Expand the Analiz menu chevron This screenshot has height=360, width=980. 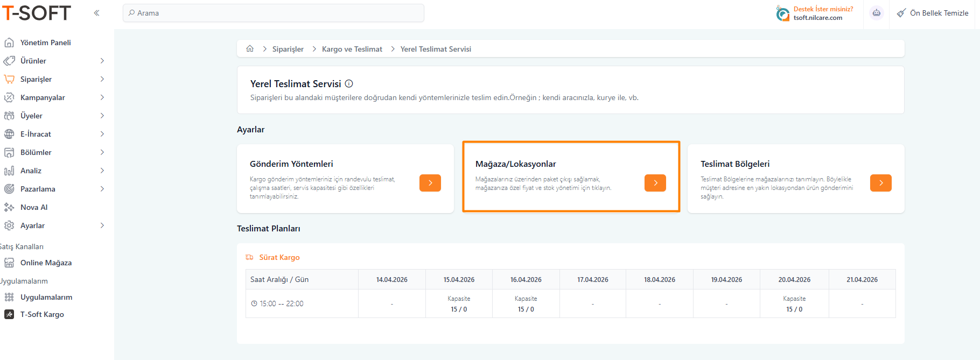tap(102, 171)
